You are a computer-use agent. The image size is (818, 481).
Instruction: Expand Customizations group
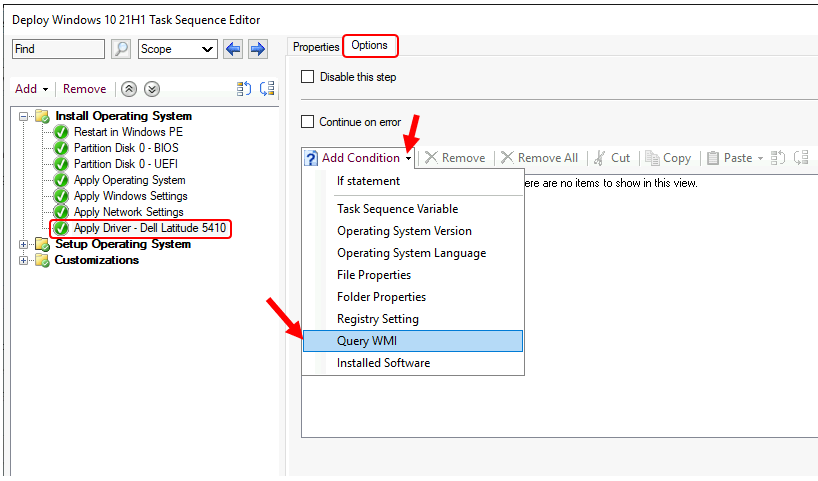click(x=23, y=260)
